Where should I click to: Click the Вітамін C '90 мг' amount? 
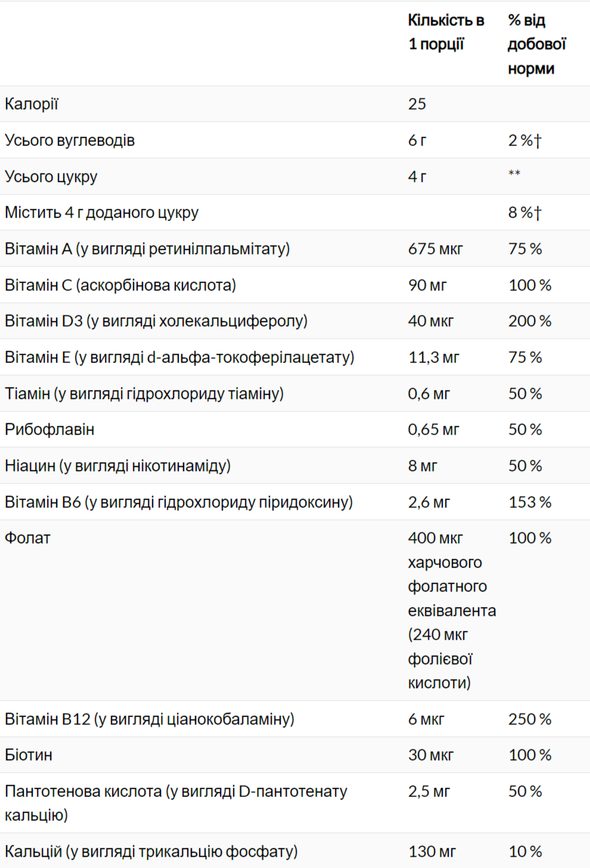427,285
